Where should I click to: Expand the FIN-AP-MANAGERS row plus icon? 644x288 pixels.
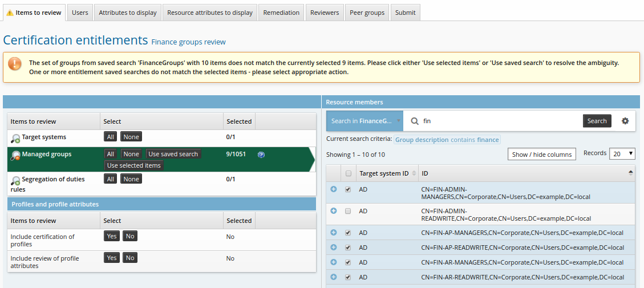pos(334,233)
